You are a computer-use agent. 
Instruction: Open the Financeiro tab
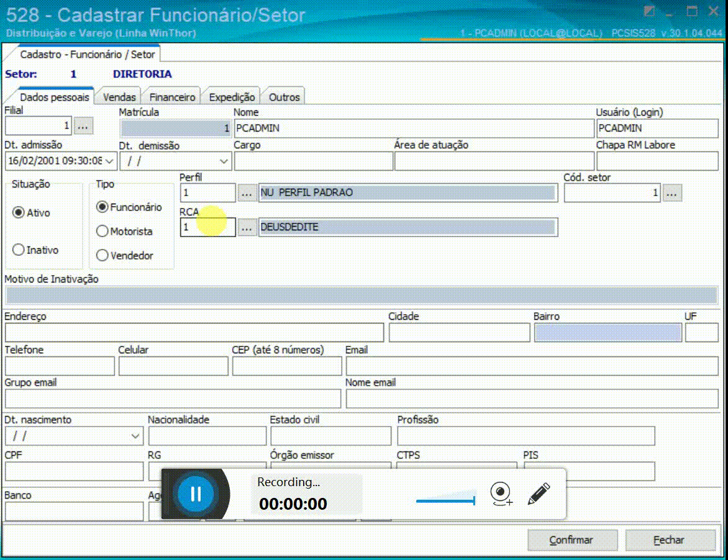[172, 97]
